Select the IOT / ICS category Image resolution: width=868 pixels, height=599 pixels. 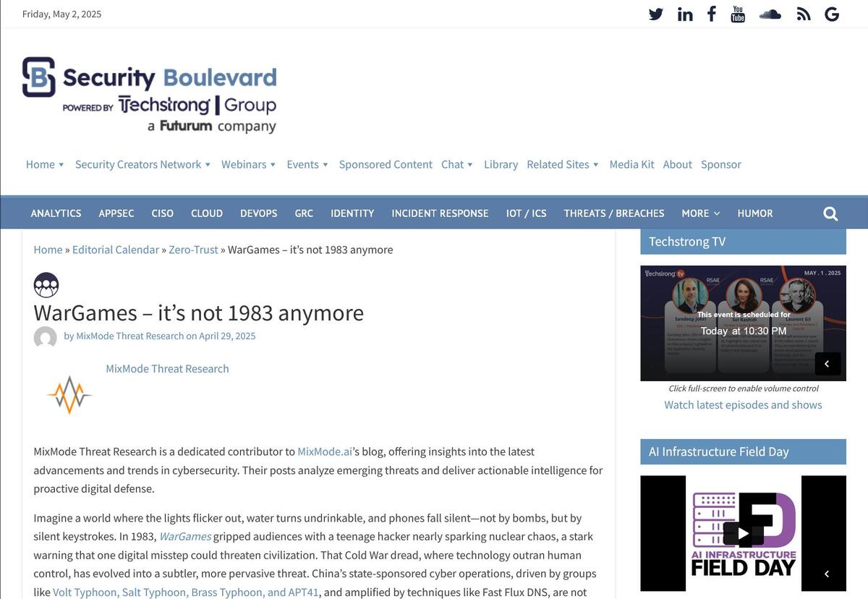point(526,213)
